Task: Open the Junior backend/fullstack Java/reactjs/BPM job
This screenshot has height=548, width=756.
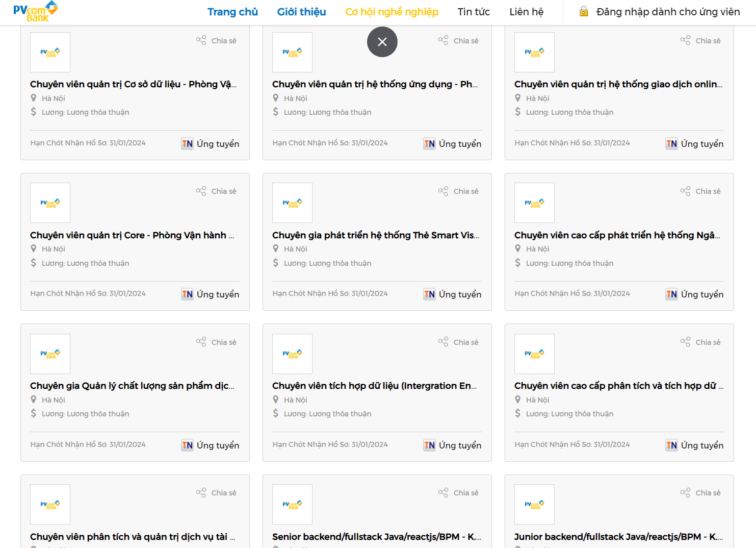Action: pyautogui.click(x=619, y=537)
